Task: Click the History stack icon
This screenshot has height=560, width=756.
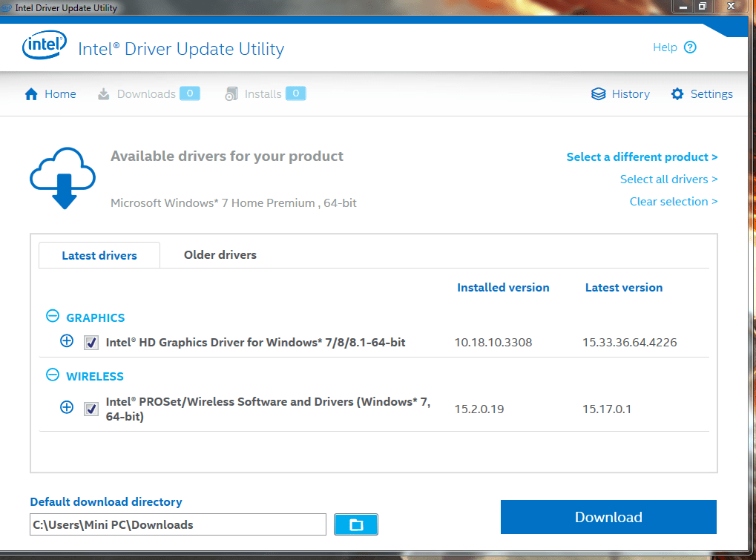Action: tap(598, 94)
